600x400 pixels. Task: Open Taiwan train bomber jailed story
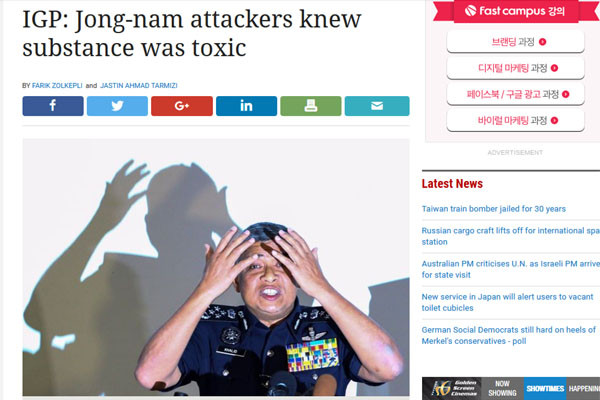coord(494,209)
